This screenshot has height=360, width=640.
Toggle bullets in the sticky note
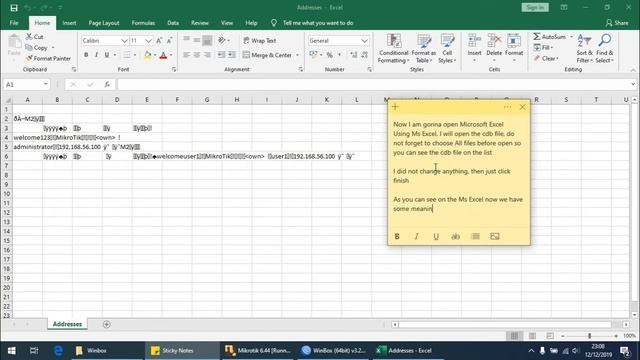tap(476, 236)
